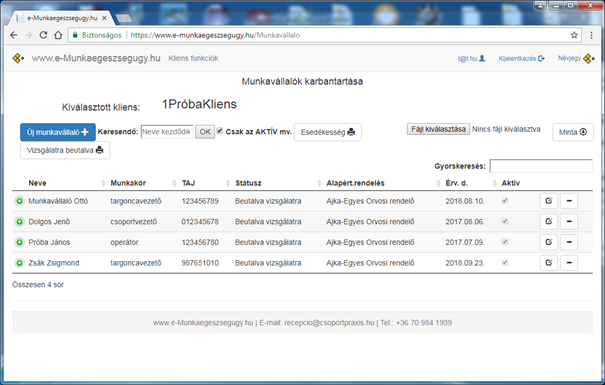605x385 pixels.
Task: Open the browser home page icon
Action: click(x=58, y=35)
